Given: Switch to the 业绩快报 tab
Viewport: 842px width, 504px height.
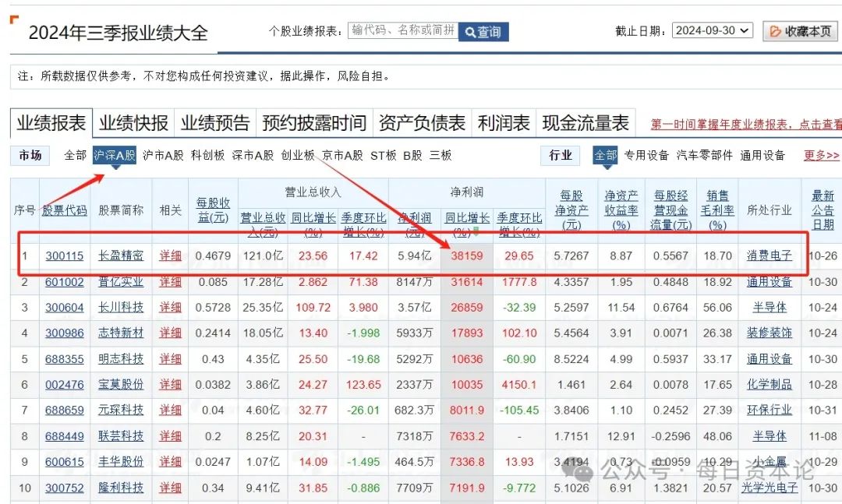Looking at the screenshot, I should point(133,123).
